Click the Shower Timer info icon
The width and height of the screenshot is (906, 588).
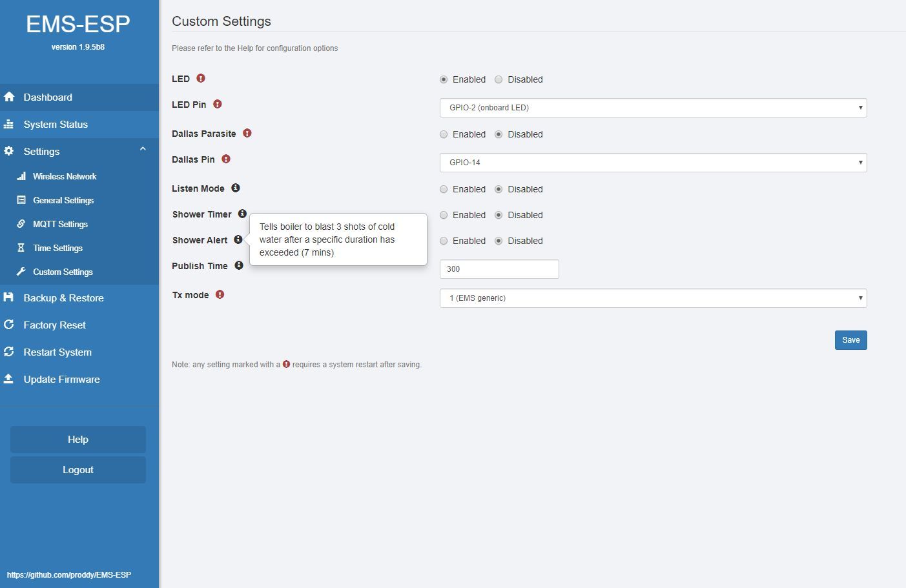[x=242, y=214]
